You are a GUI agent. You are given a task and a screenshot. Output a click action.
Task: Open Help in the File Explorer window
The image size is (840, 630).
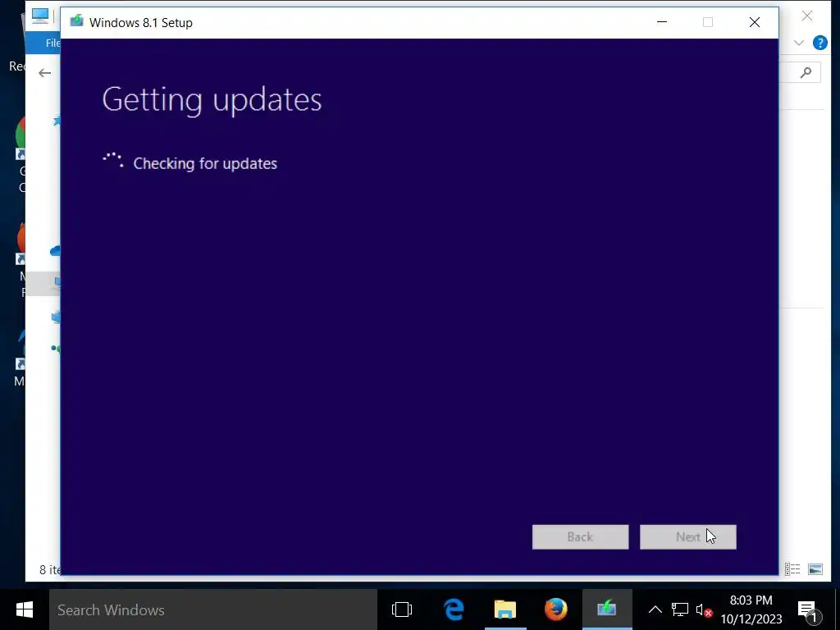point(819,43)
